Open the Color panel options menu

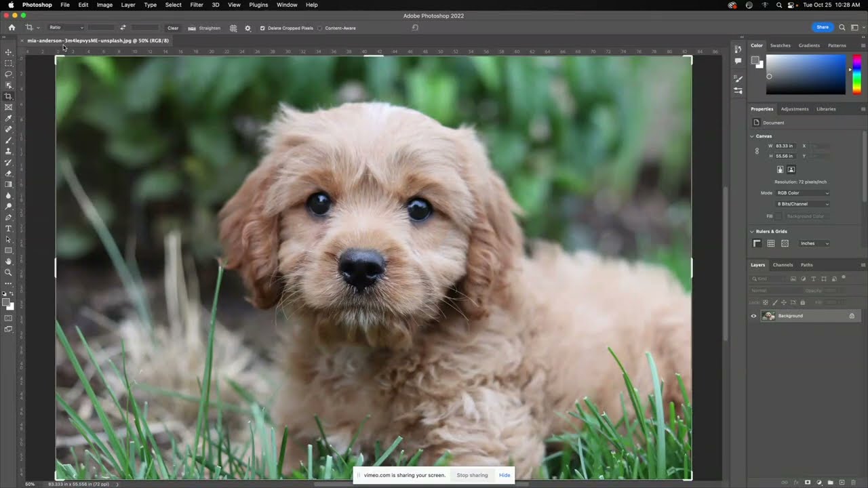tap(863, 45)
